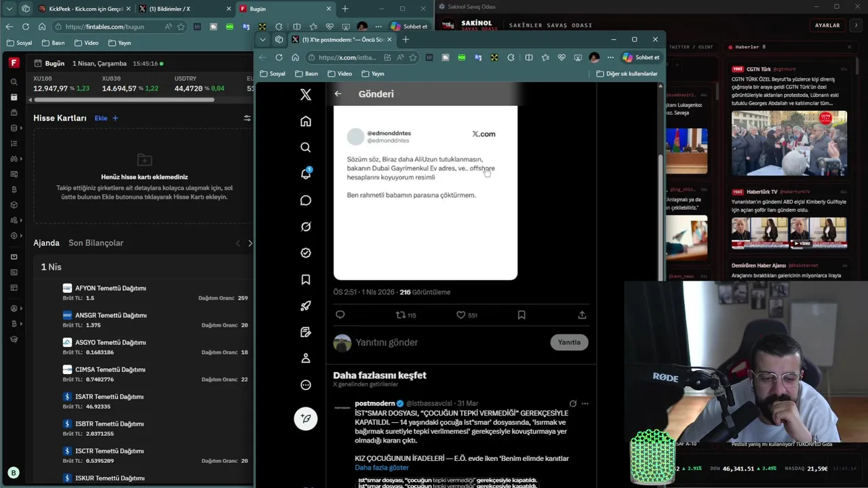Open extensions puzzle icon in X window

pyautogui.click(x=511, y=58)
